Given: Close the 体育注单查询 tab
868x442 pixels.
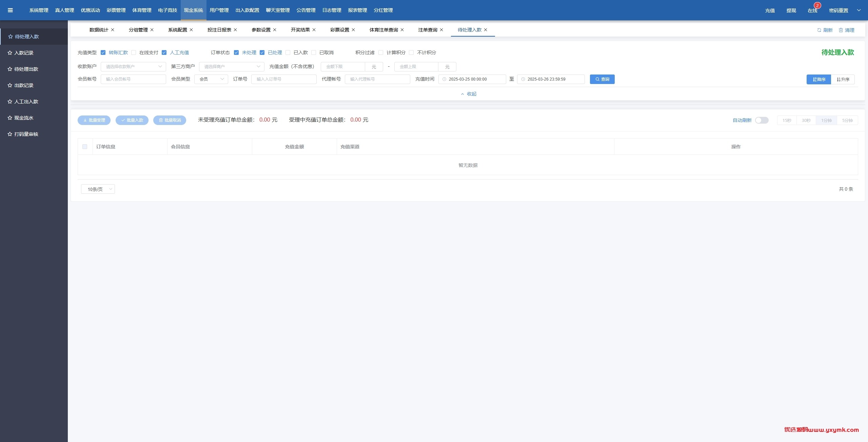Looking at the screenshot, I should (402, 30).
